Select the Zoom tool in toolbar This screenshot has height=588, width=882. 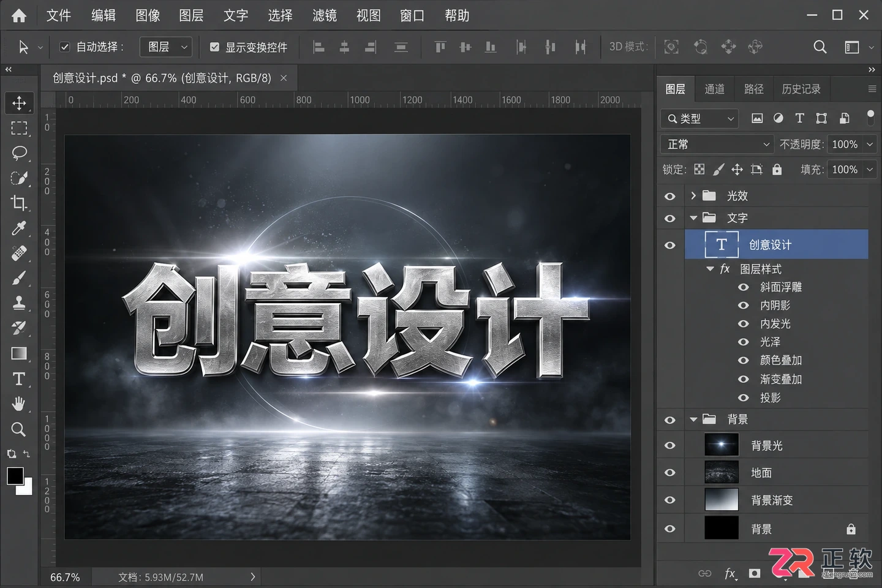click(19, 429)
